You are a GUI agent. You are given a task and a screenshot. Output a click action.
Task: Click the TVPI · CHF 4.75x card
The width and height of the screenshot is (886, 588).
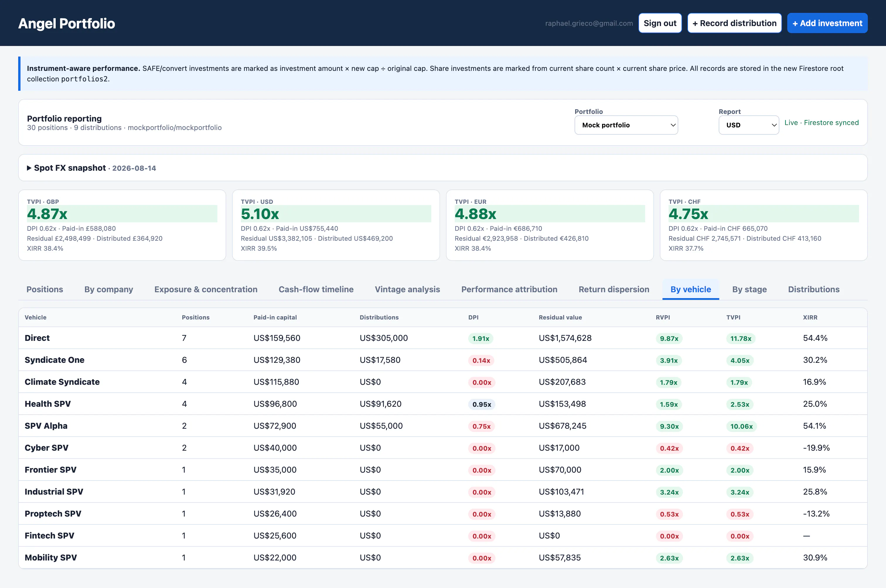[763, 225]
